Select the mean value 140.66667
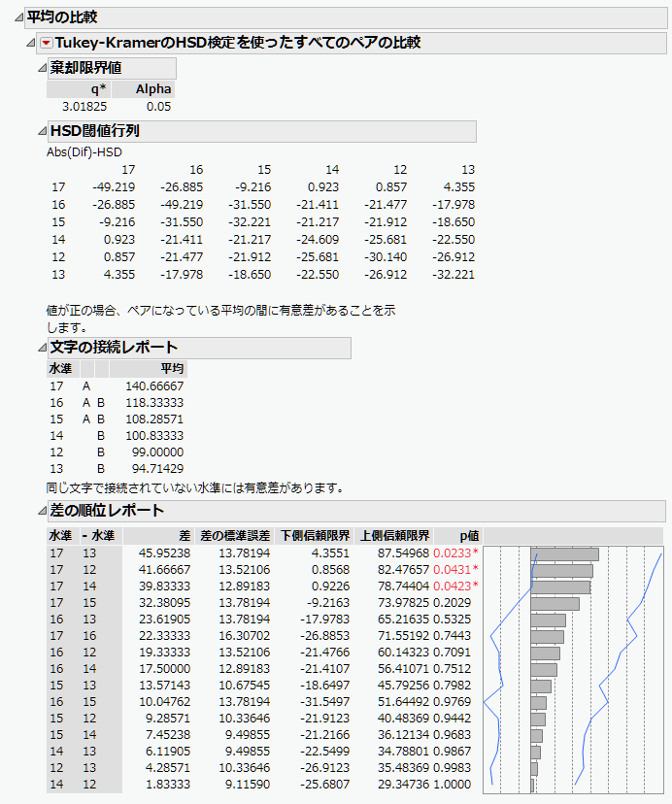Screen dimensions: 672x804 154,386
